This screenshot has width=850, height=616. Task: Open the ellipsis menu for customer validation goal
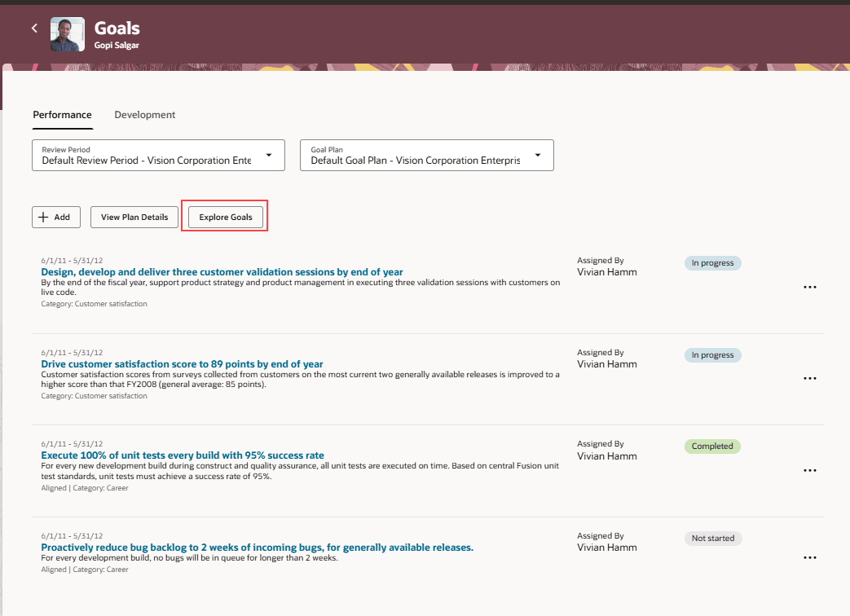[809, 287]
